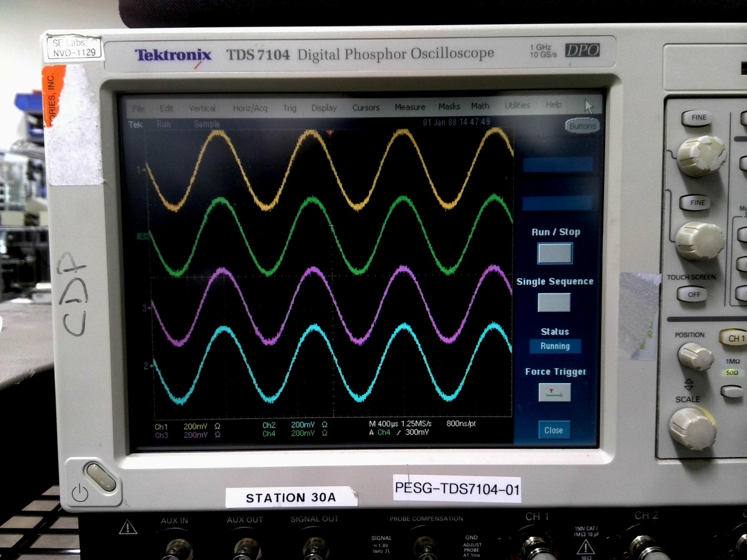Click Close on the side panel
747x560 pixels.
point(553,430)
